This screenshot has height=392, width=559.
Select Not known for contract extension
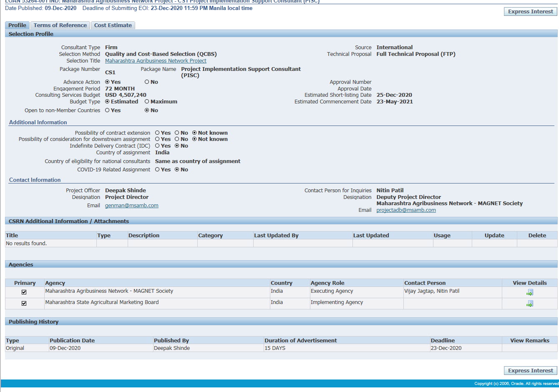(x=194, y=133)
